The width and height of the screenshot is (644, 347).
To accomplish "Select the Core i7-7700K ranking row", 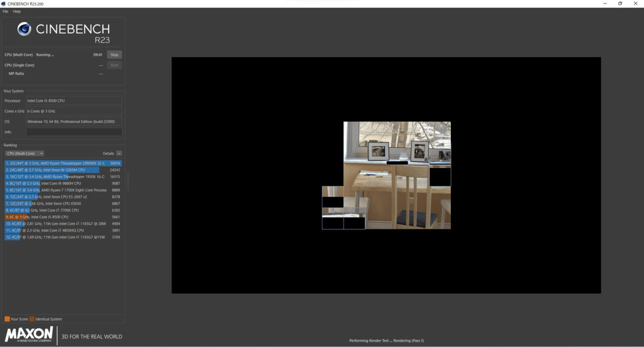I will [x=63, y=210].
